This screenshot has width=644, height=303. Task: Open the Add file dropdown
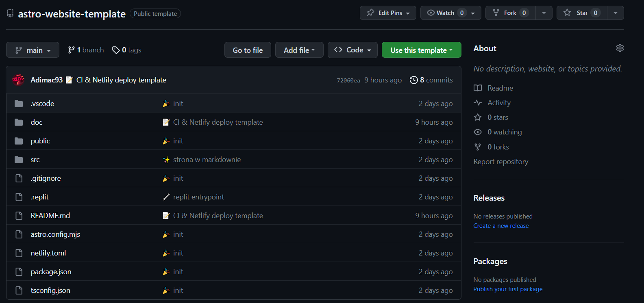click(299, 50)
